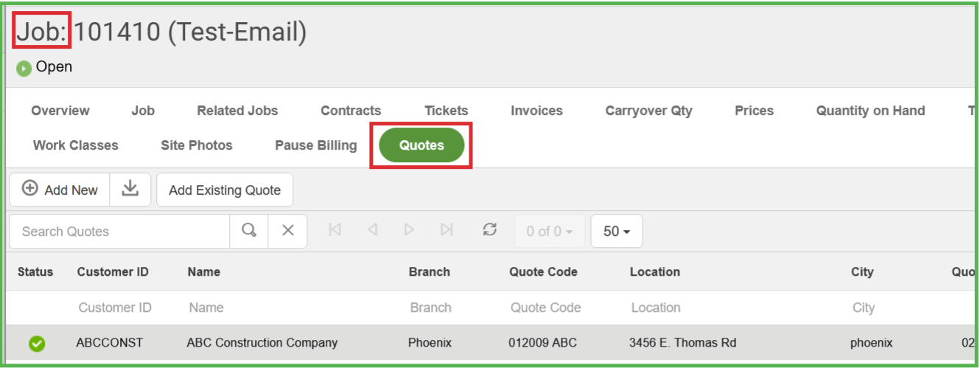Image resolution: width=980 pixels, height=368 pixels.
Task: Go to the first page of quotes
Action: pos(335,230)
